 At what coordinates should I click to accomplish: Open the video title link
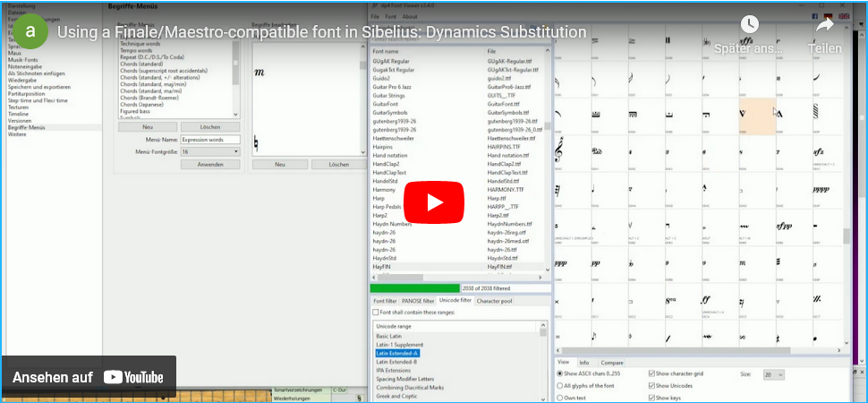pos(322,32)
